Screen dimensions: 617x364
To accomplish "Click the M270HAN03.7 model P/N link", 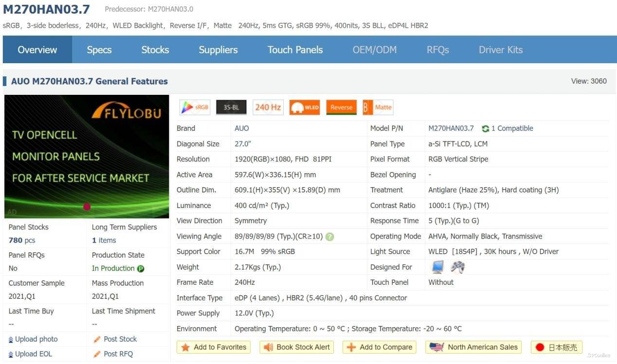I will [x=451, y=128].
